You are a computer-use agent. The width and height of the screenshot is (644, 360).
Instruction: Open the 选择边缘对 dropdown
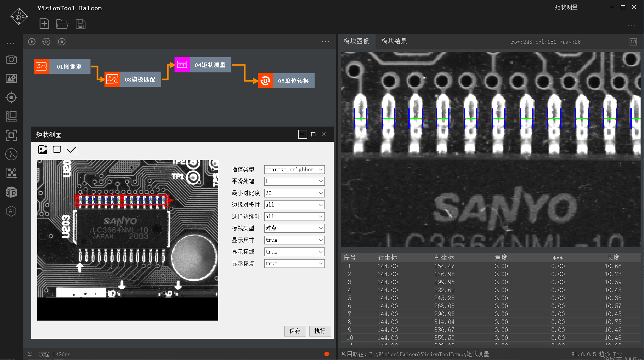(294, 216)
